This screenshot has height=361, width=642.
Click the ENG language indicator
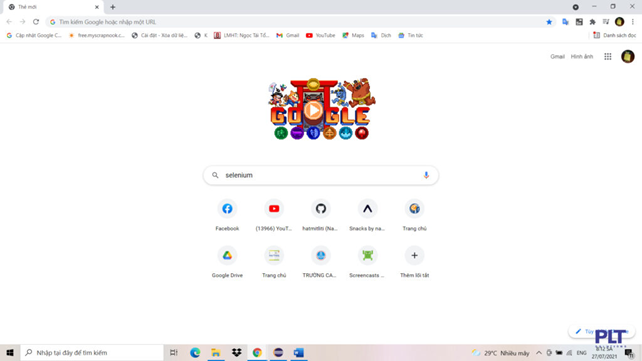581,353
